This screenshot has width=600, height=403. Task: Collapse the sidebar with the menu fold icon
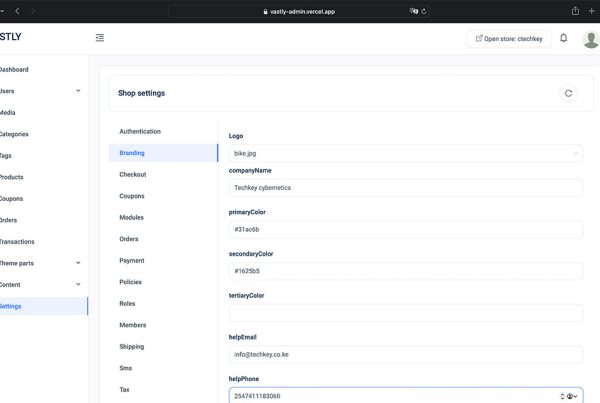(100, 38)
